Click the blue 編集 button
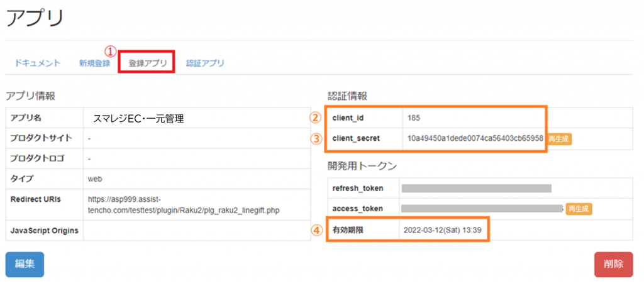Screen dimensions: 644x291 click(25, 264)
